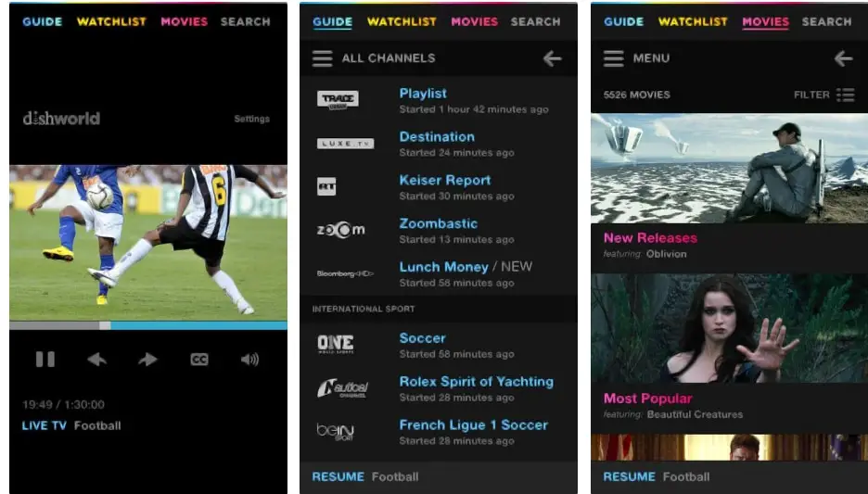Open the Lunch Money program
Viewport: 868px width, 494px height.
click(x=444, y=267)
